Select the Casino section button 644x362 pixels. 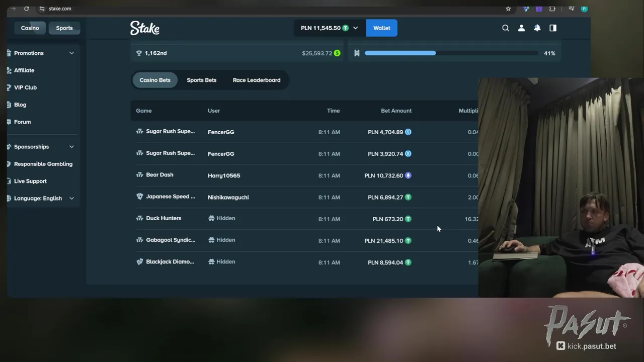click(30, 28)
